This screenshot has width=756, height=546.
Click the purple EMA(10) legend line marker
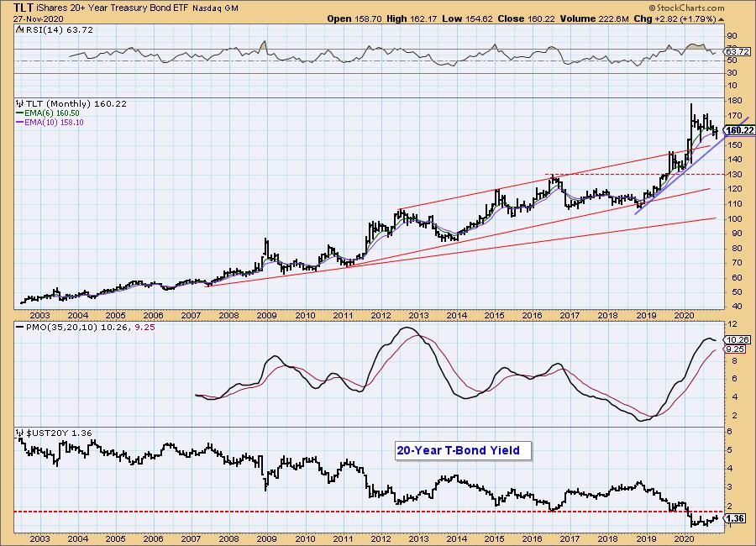[x=20, y=123]
